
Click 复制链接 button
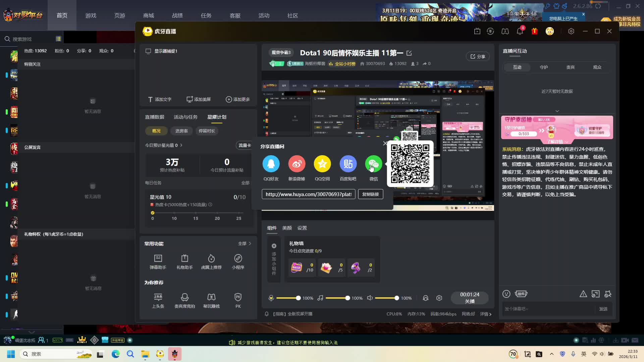370,194
